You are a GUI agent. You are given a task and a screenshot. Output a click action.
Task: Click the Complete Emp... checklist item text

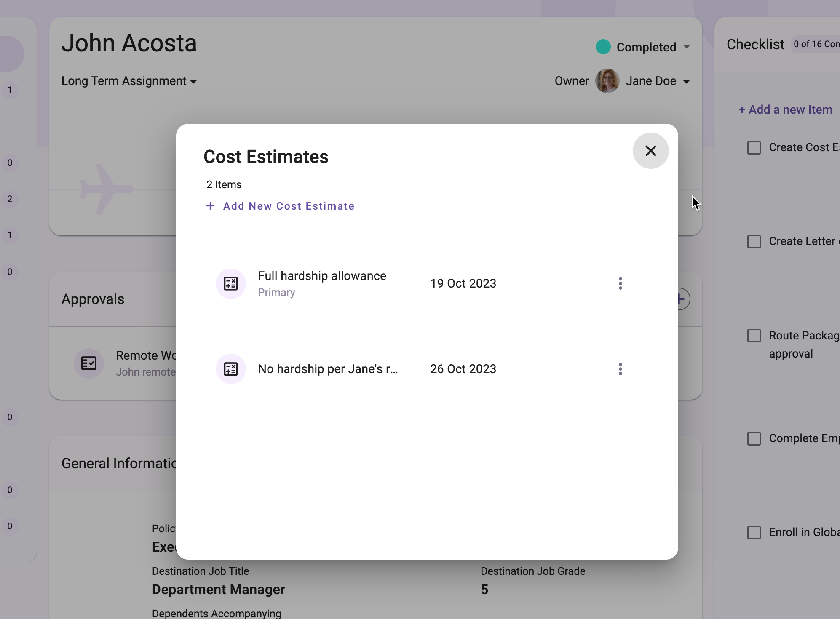803,438
